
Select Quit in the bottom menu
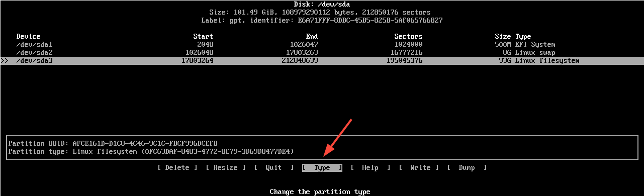(x=273, y=168)
